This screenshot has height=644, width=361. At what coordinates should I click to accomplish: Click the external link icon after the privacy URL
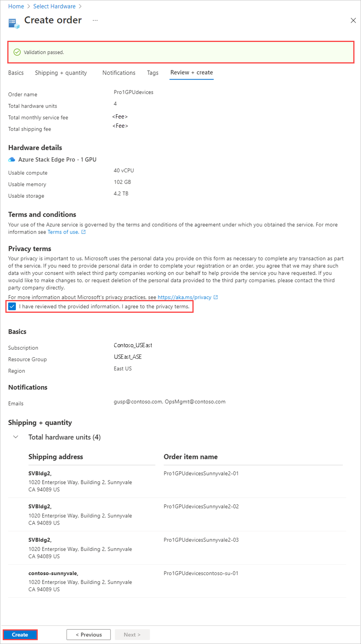click(x=216, y=297)
